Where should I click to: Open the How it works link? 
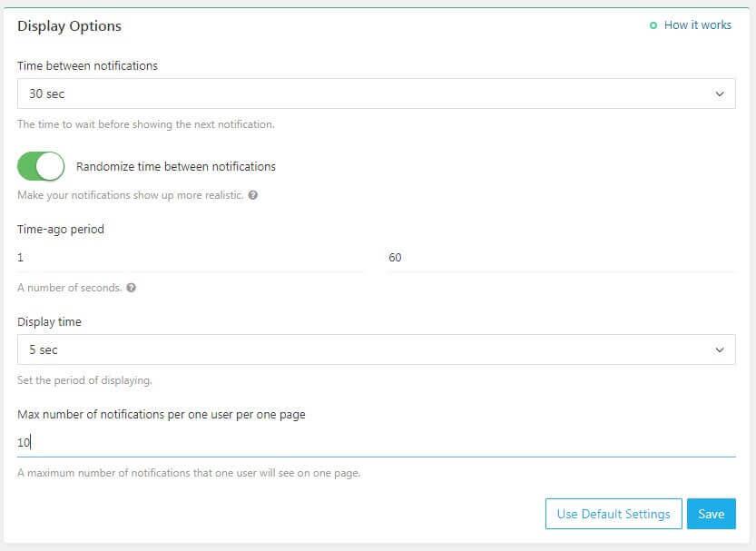coord(697,25)
